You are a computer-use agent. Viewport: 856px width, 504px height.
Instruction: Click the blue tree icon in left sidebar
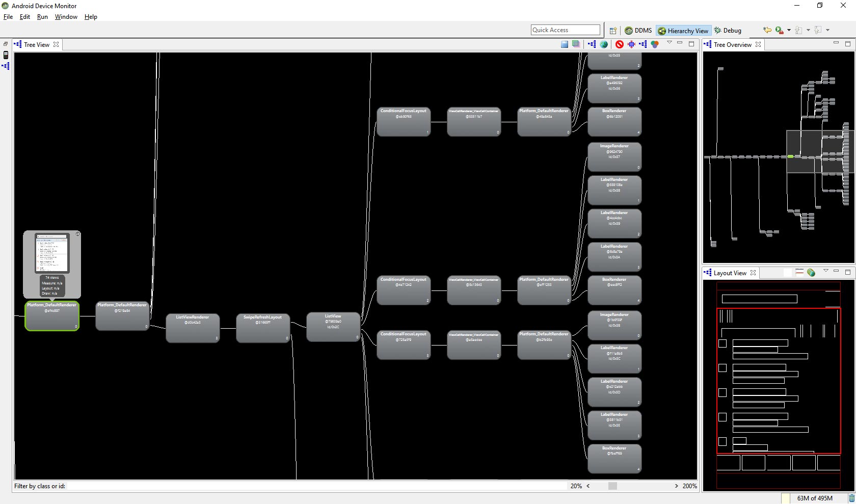(x=6, y=66)
